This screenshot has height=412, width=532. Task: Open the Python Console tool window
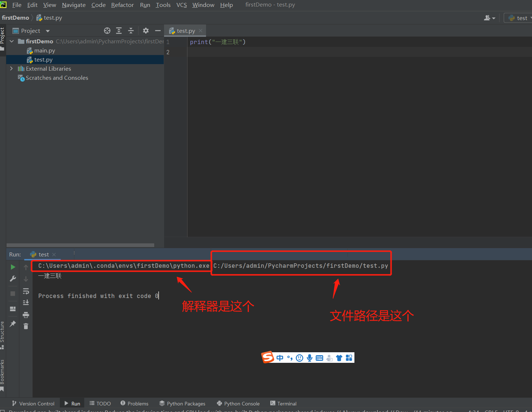tap(238, 403)
